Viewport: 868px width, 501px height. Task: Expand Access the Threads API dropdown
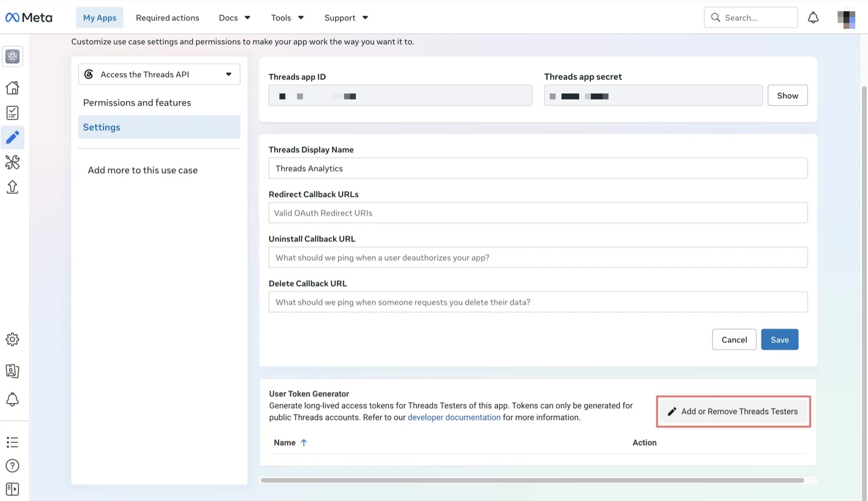pos(159,74)
